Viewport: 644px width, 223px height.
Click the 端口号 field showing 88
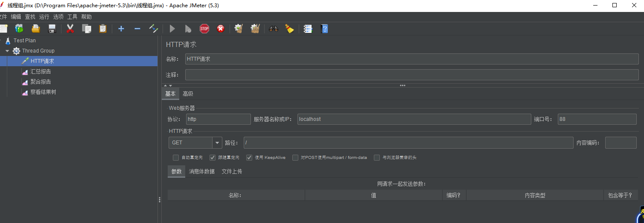coord(597,119)
